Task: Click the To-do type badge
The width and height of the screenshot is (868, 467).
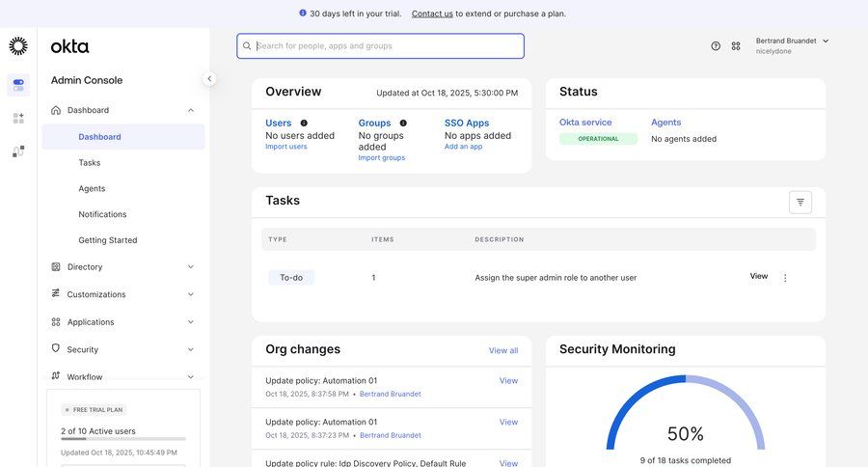Action: tap(291, 278)
